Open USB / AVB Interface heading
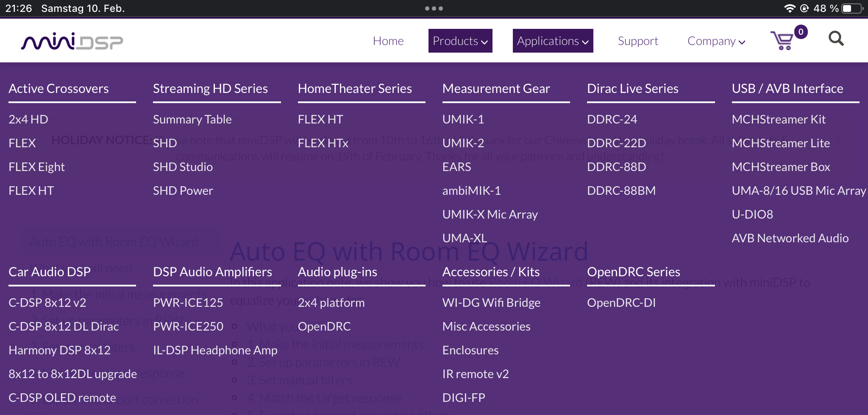 point(787,88)
